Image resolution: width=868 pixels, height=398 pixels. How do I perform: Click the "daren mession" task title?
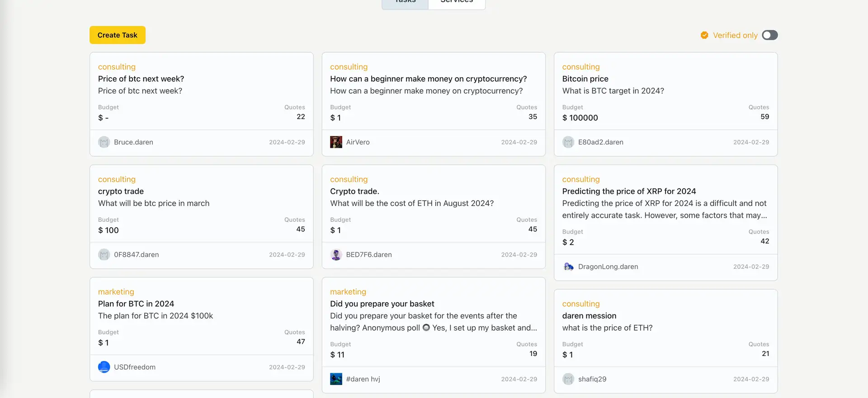click(x=589, y=316)
